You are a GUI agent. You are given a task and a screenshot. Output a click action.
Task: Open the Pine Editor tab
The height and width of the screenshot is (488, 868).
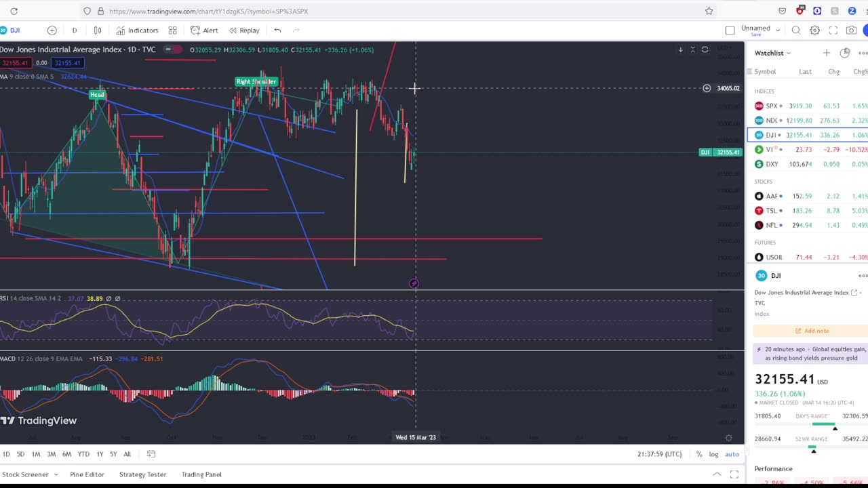[x=87, y=474]
